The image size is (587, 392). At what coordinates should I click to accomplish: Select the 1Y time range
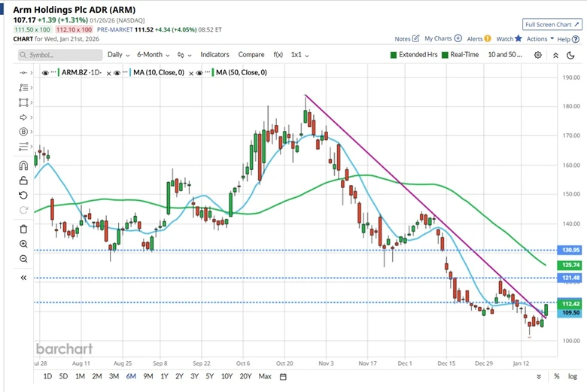point(164,376)
